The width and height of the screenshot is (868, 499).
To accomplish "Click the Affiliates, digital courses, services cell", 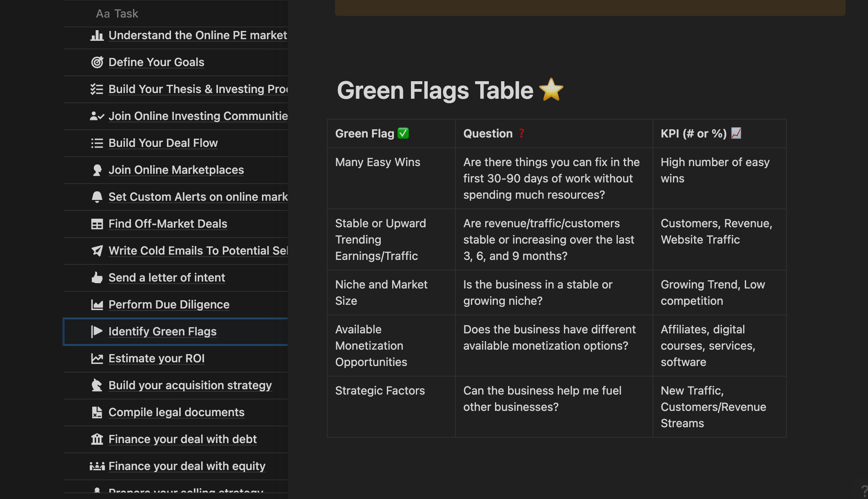I will point(719,346).
